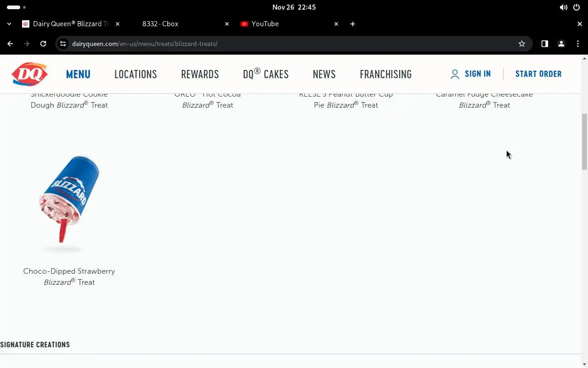Click the browser forward arrow

coord(27,44)
